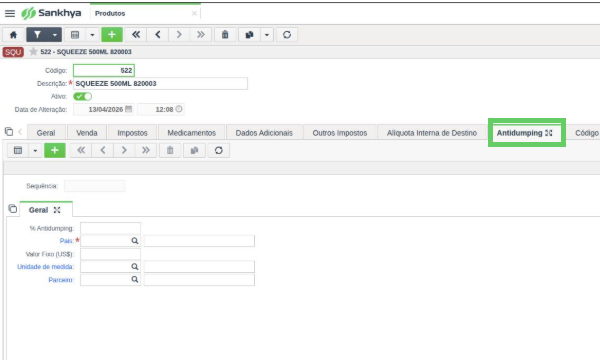Expand duplicate options dropdown arrow
600x360 pixels.
coord(267,35)
